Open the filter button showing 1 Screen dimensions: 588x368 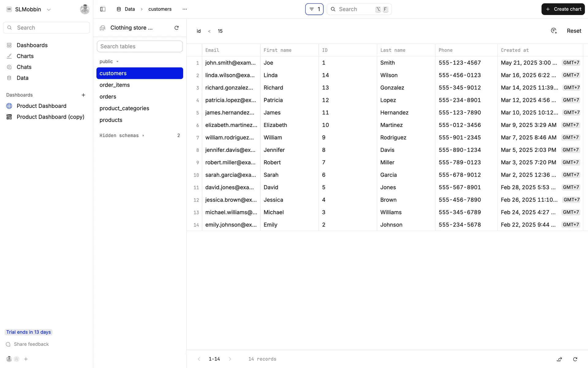click(314, 9)
